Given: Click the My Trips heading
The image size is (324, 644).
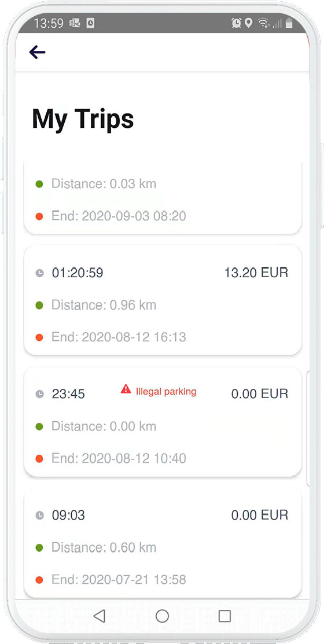Looking at the screenshot, I should [x=83, y=120].
